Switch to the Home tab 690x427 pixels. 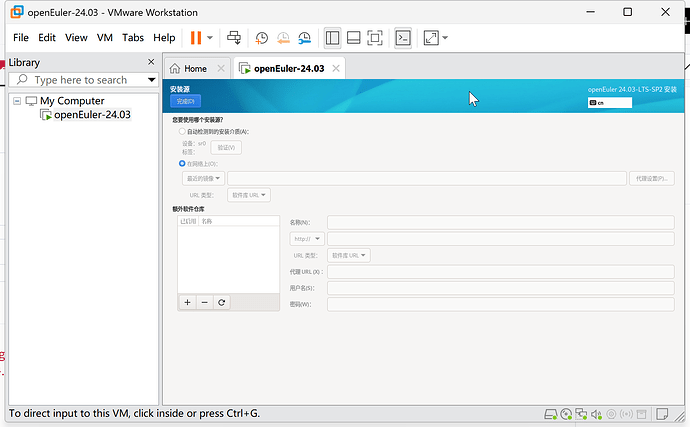[x=188, y=69]
